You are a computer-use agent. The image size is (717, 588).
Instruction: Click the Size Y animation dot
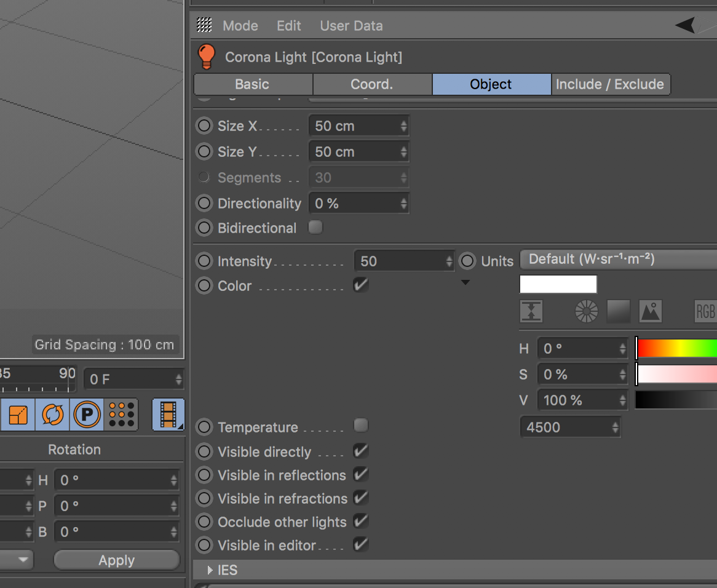204,151
